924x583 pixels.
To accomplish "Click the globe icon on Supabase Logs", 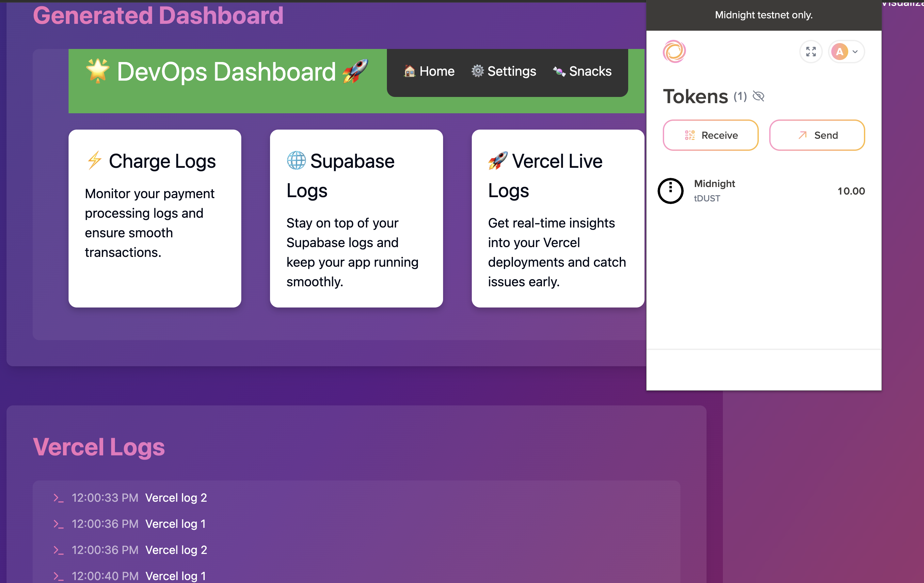I will 296,160.
